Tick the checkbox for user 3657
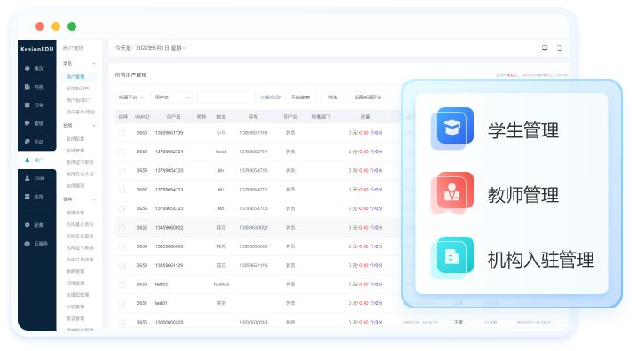Screen dimensions: 644x351 [x=122, y=190]
